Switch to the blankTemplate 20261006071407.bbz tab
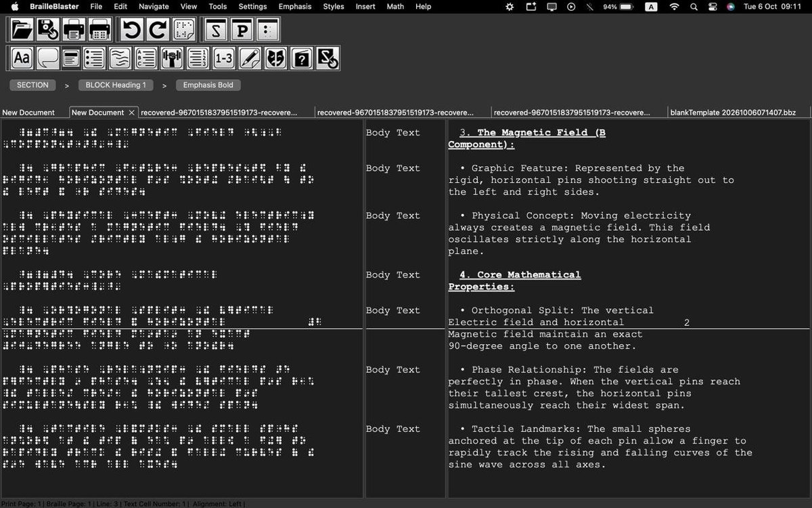The width and height of the screenshot is (812, 508). 733,112
